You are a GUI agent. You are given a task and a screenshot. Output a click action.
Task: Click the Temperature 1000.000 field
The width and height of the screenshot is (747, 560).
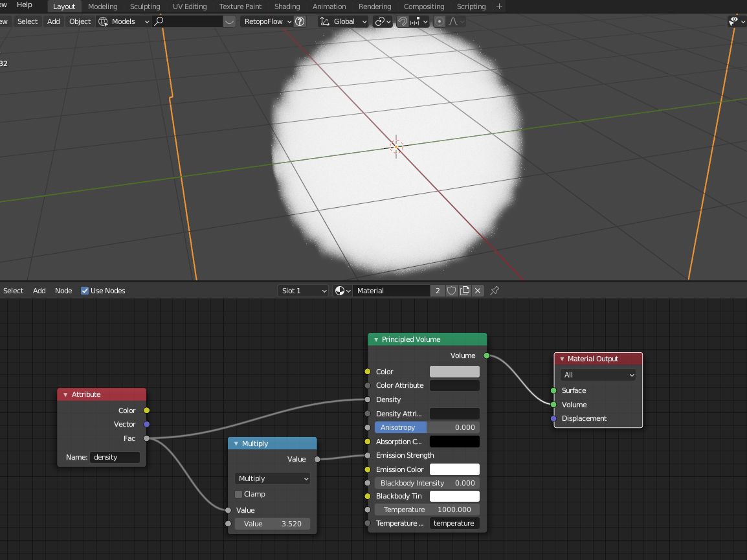click(427, 510)
